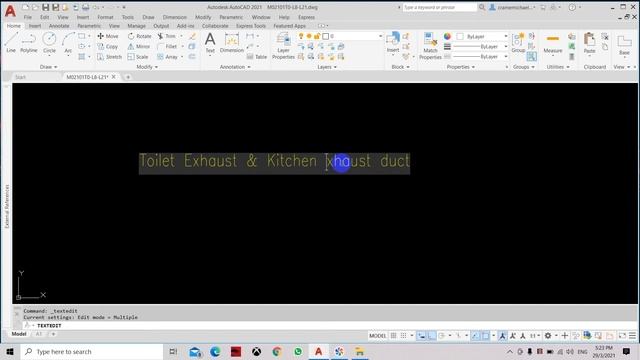Screen dimensions: 640x360
Task: Click the Help question mark button
Action: 572,7
